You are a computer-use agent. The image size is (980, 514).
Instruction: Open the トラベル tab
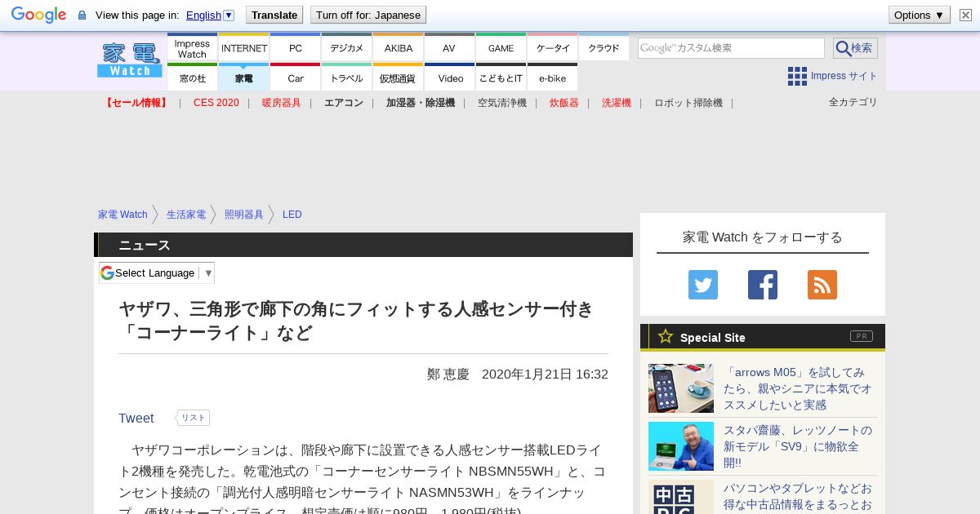(346, 78)
